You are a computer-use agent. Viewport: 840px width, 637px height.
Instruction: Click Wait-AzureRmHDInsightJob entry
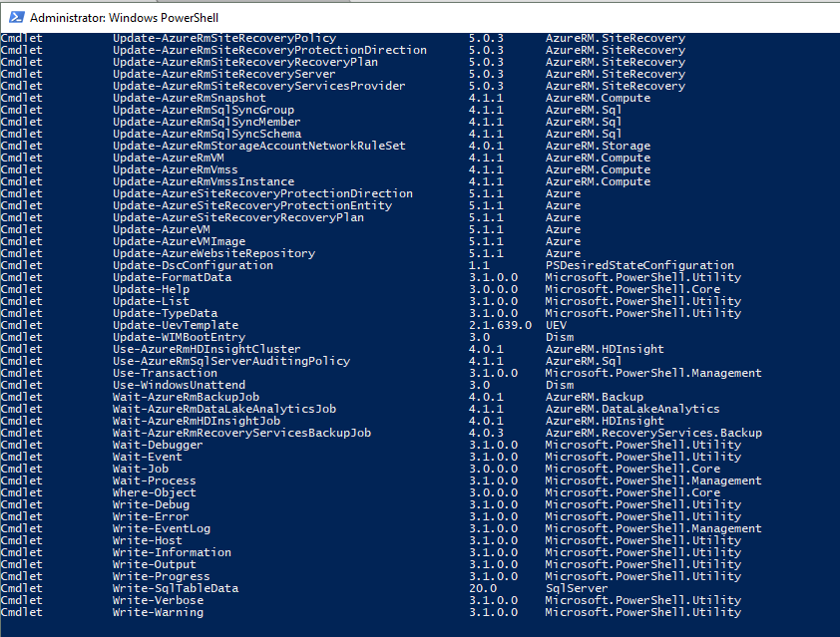click(197, 421)
